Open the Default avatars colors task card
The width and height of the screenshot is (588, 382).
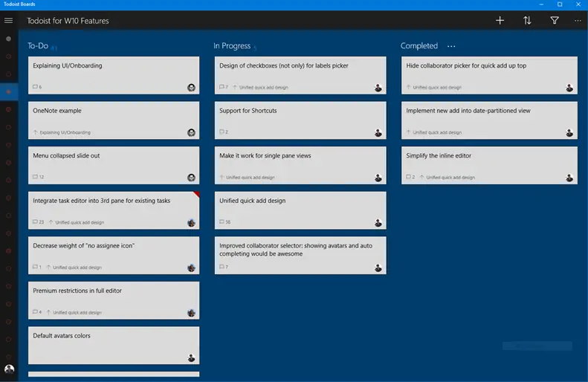click(114, 346)
